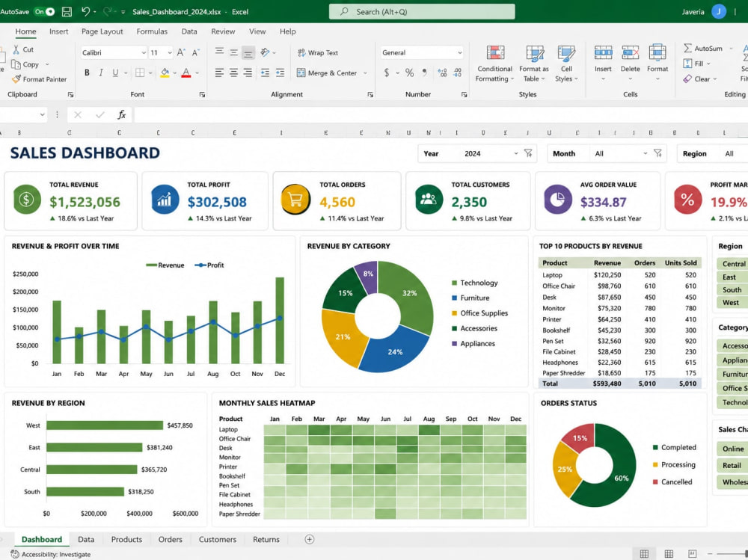The width and height of the screenshot is (748, 560).
Task: Click the Cut scissors icon
Action: coord(16,49)
